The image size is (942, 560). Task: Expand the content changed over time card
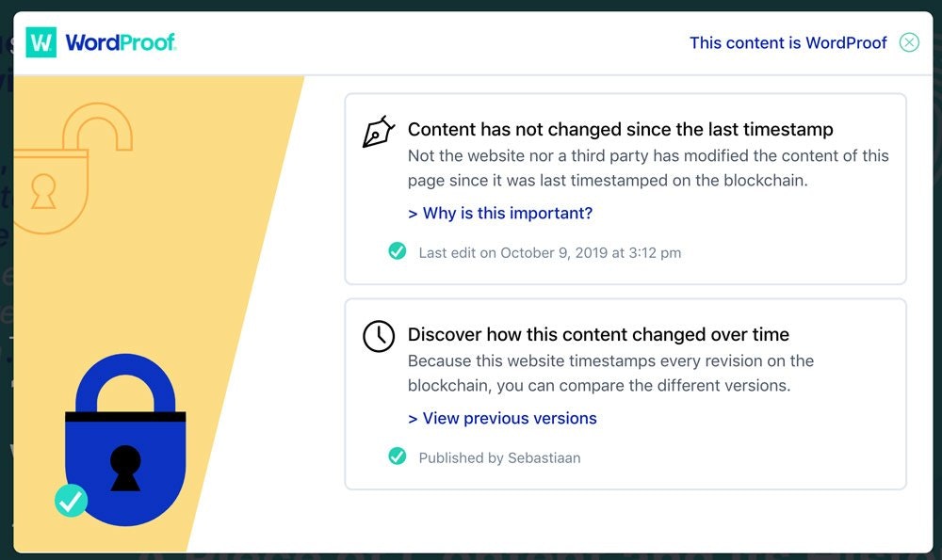pyautogui.click(x=625, y=395)
